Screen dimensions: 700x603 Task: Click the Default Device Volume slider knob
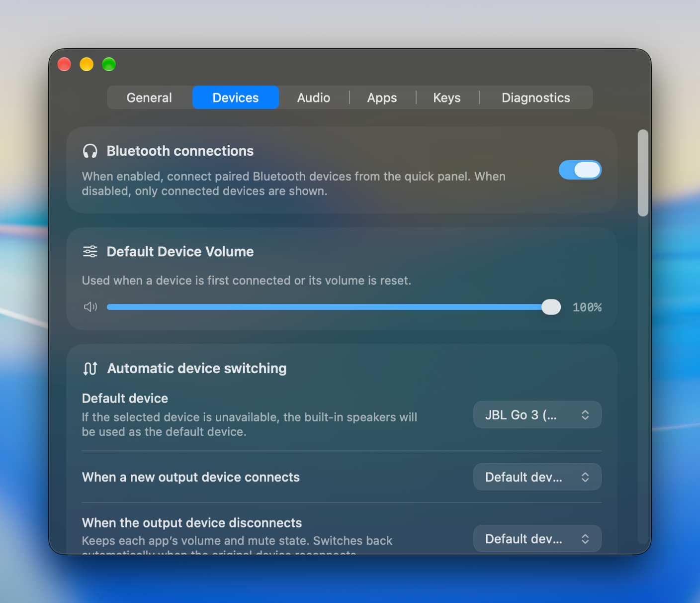551,307
